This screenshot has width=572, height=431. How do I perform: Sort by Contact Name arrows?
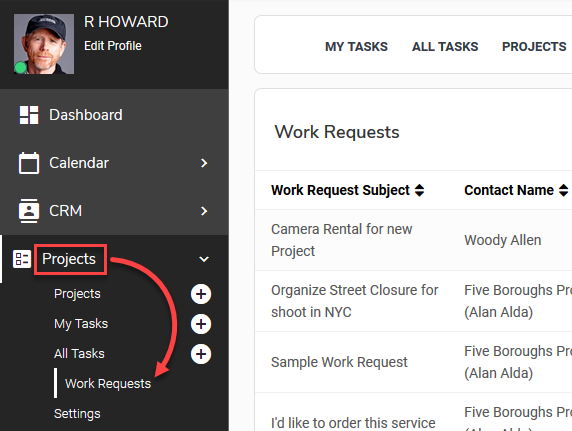(564, 190)
